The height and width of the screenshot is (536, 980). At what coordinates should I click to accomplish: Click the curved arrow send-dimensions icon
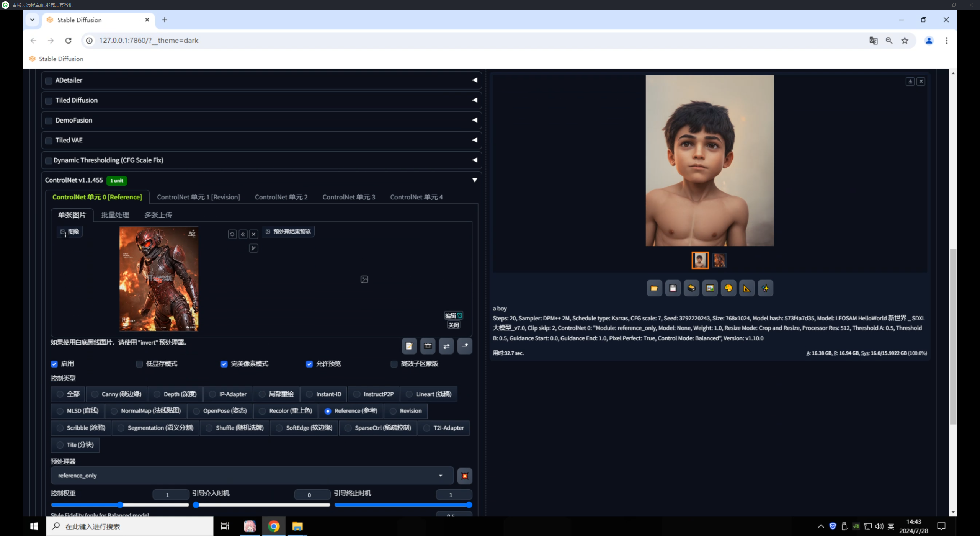(x=465, y=346)
